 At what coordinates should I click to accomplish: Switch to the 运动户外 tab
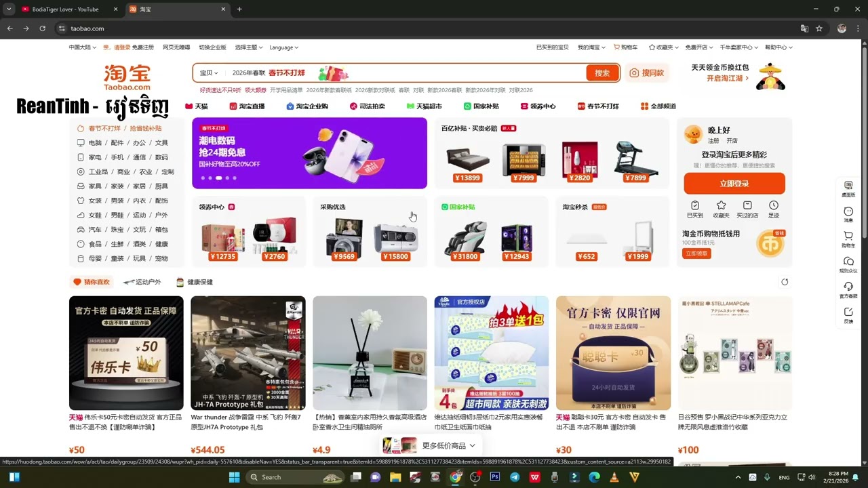(x=142, y=282)
